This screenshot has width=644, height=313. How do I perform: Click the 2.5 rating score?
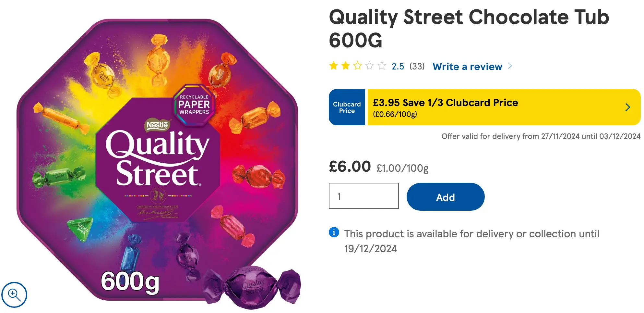click(x=398, y=66)
